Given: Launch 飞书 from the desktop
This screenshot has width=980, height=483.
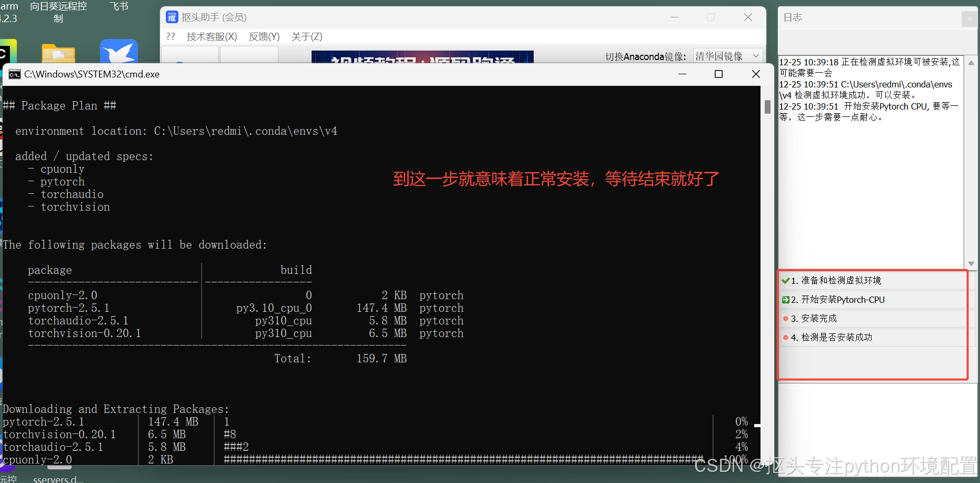Looking at the screenshot, I should pos(119,6).
